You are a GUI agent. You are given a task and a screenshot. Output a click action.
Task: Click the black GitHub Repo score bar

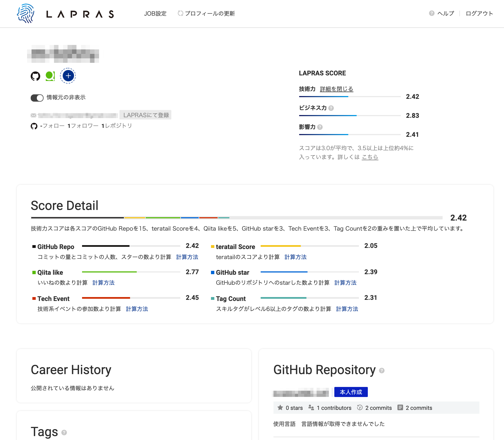pos(131,246)
